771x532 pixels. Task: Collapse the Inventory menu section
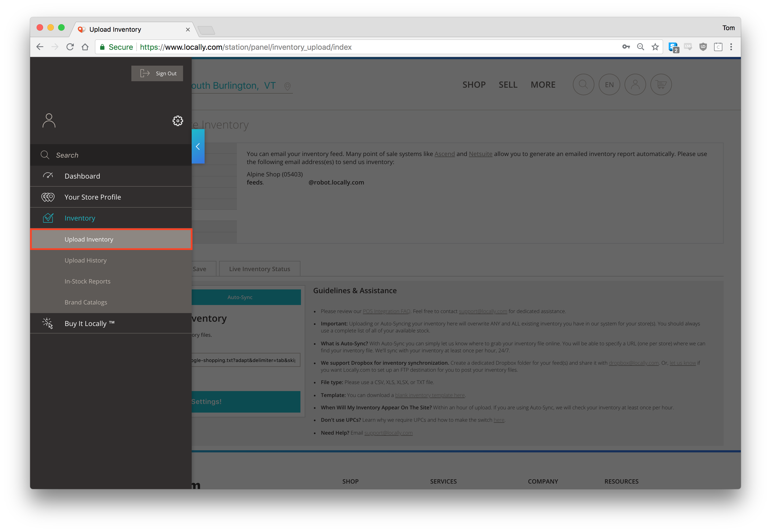pyautogui.click(x=80, y=218)
